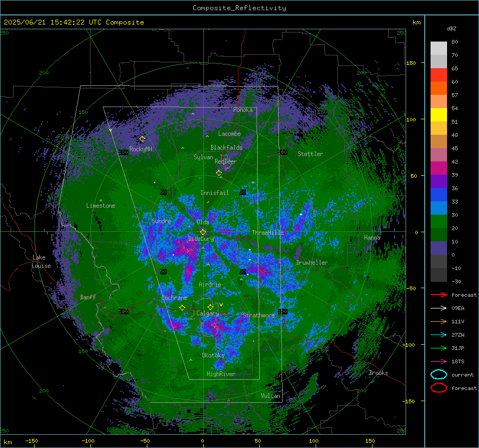Click the Banff label
Image resolution: width=479 pixels, height=448 pixels.
88,297
